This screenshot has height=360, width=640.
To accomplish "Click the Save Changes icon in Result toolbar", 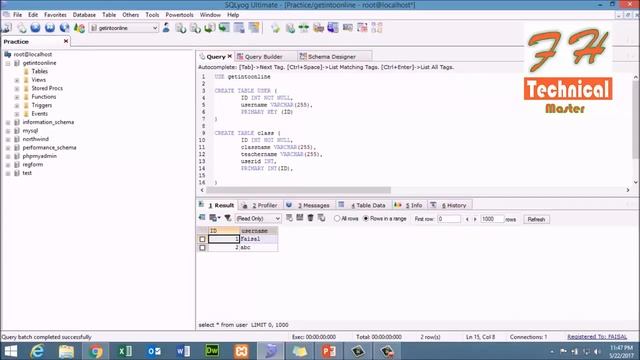I will pyautogui.click(x=300, y=218).
